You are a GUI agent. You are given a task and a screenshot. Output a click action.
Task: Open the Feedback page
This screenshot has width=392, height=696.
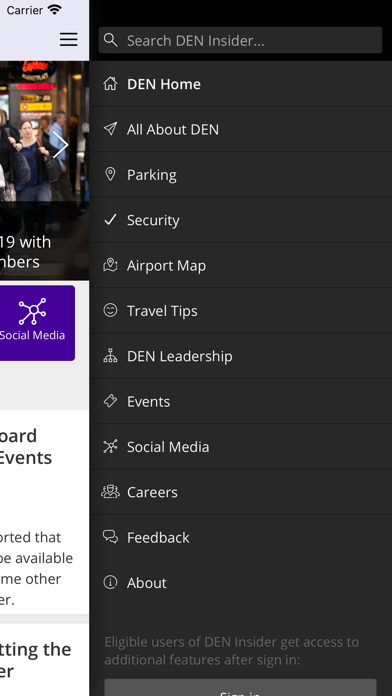pos(241,537)
